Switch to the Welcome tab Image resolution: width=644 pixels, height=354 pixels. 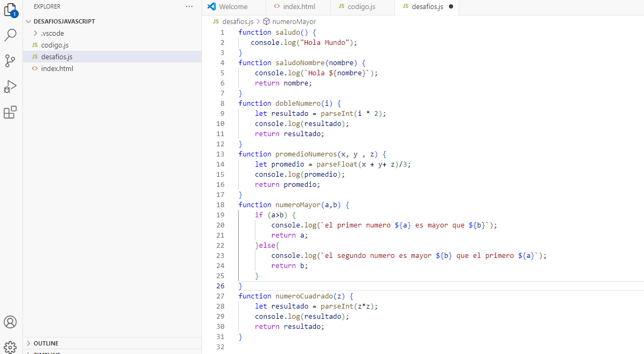(x=234, y=7)
